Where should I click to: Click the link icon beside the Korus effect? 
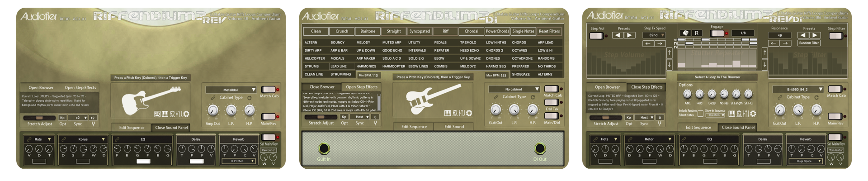coord(64,139)
